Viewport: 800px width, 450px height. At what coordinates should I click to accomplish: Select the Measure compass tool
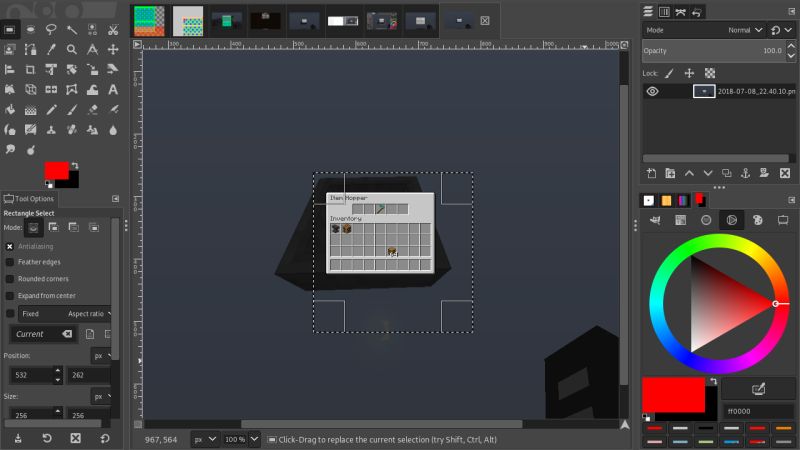pos(92,49)
